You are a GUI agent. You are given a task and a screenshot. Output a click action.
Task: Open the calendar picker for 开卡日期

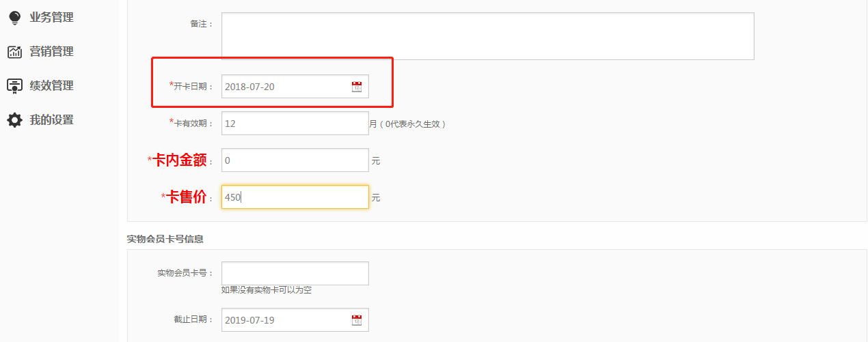357,87
